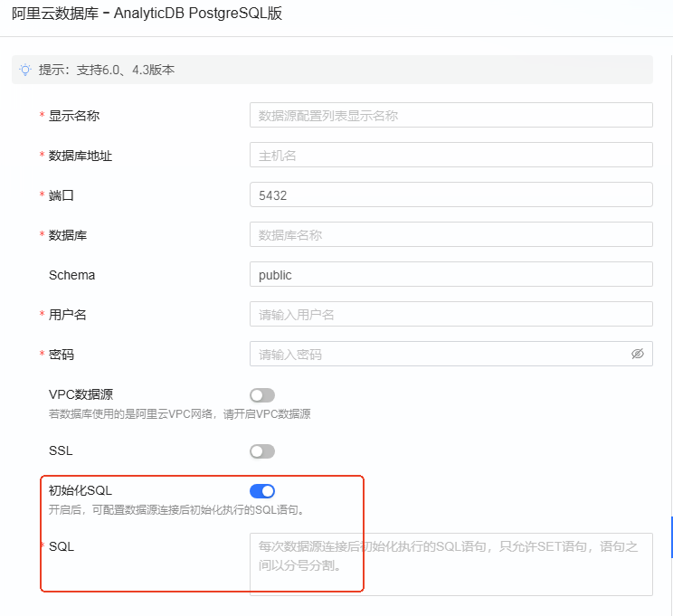Click the 端口 field showing 5432
Viewport: 673px width, 616px height.
450,194
